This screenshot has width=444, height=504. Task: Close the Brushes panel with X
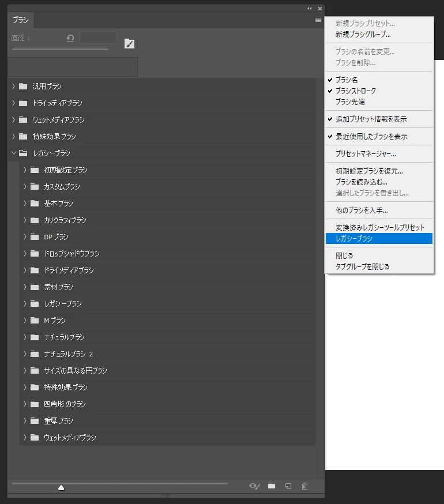[320, 9]
